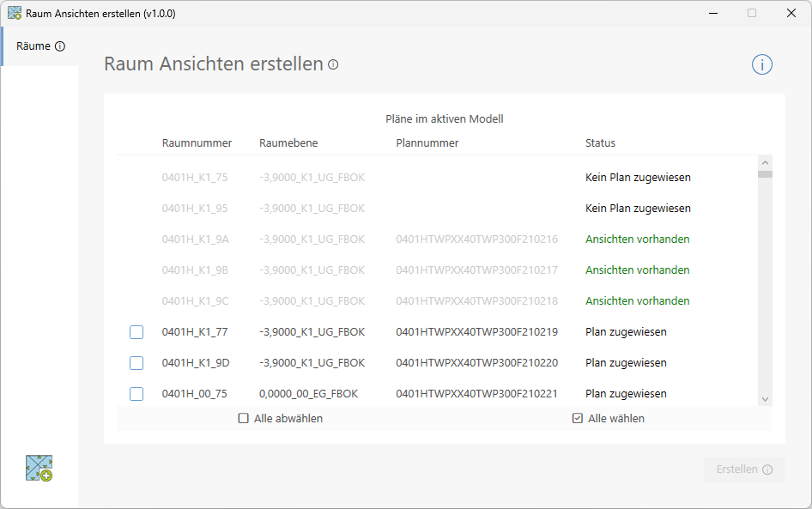Click the Status column header
The image size is (812, 509).
click(600, 143)
